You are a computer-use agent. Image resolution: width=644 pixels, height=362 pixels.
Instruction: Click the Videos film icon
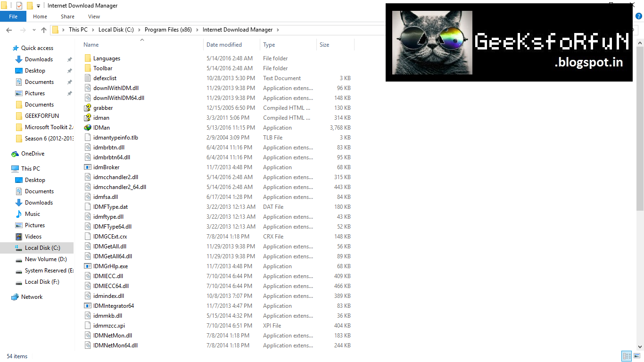19,237
